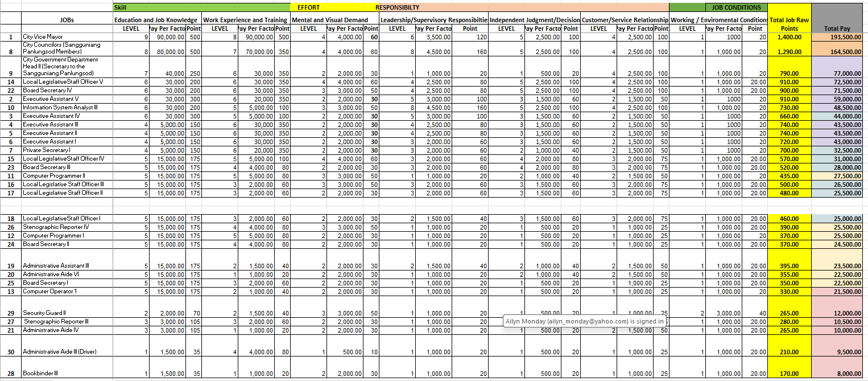Select 'Work Experience and Training' header
The height and width of the screenshot is (381, 868).
[246, 20]
